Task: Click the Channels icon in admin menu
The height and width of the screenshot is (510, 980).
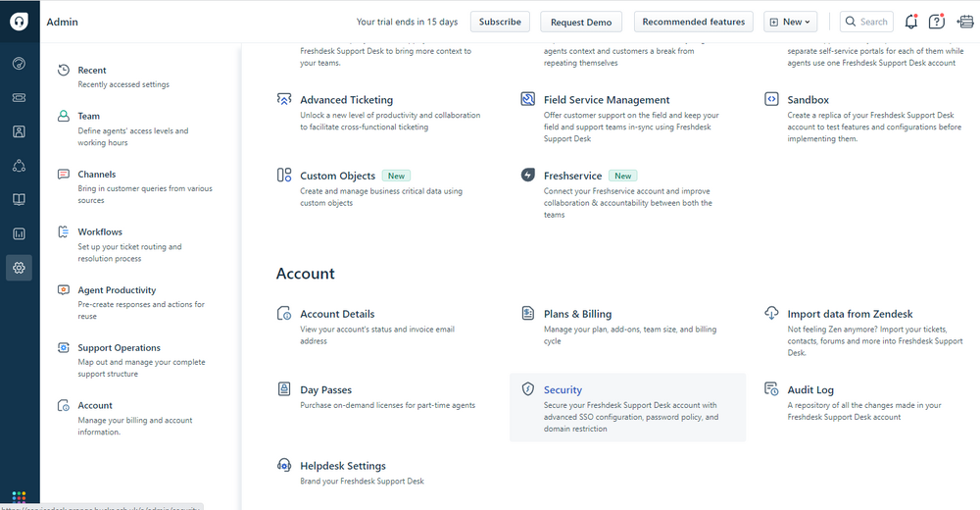Action: [63, 174]
